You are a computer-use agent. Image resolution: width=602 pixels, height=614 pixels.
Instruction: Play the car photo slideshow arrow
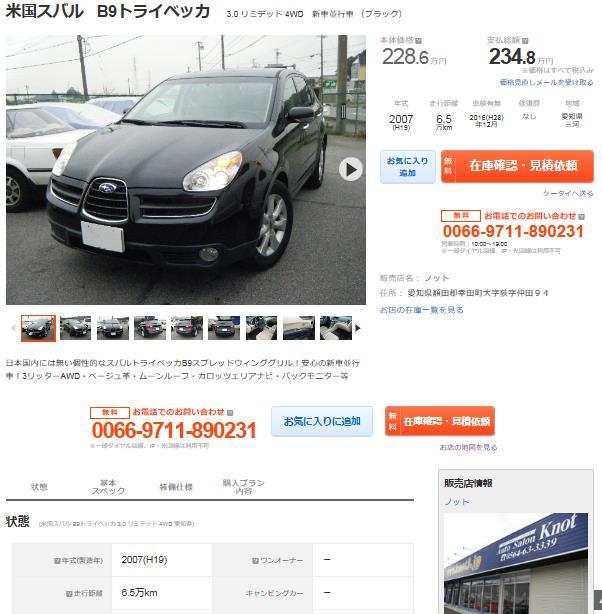351,170
